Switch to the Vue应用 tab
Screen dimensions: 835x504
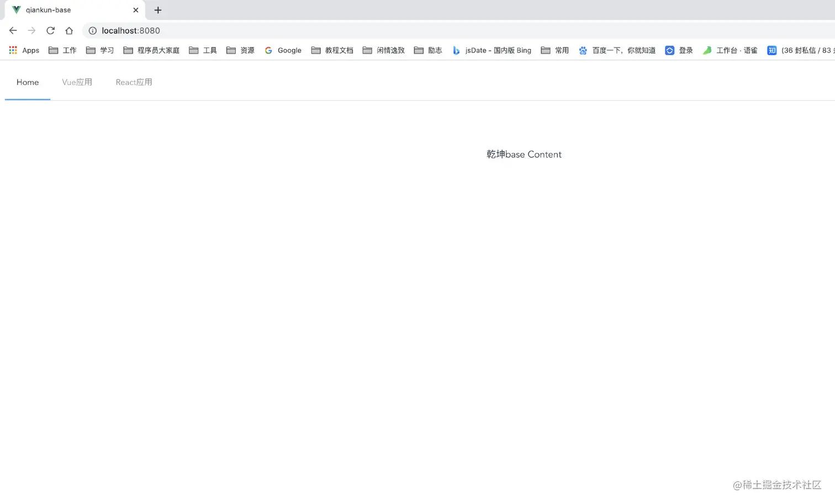[77, 82]
